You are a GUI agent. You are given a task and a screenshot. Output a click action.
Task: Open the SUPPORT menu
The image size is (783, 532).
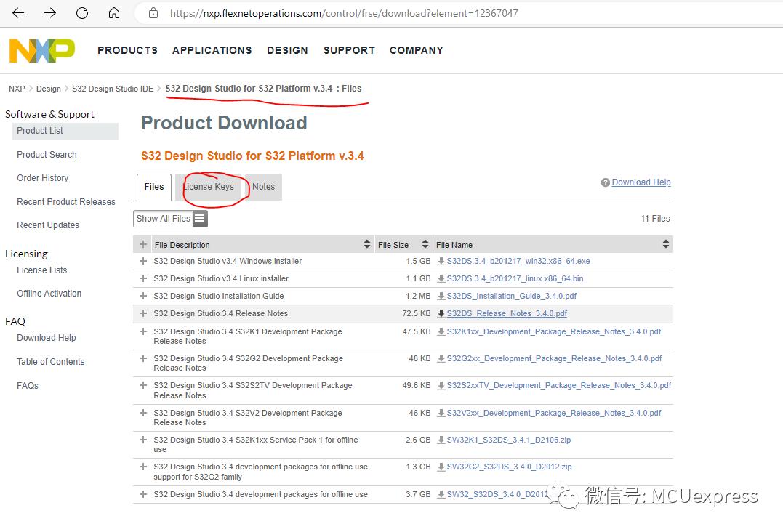(349, 50)
